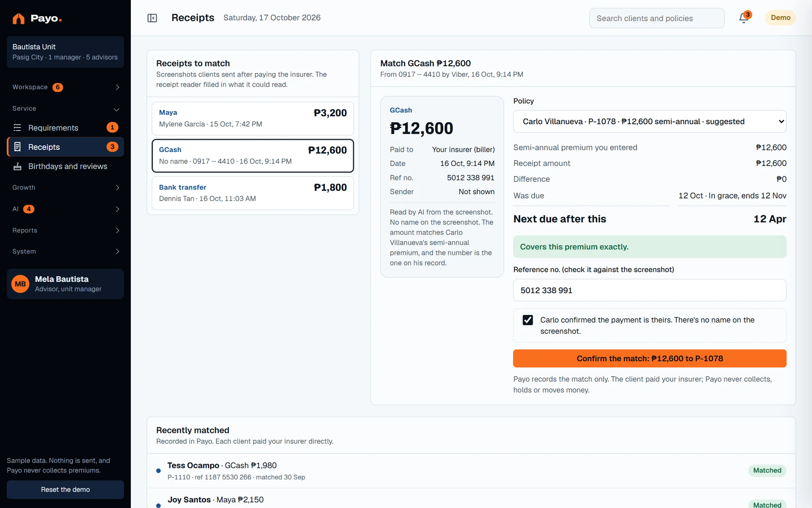Click the Requirements list icon

pos(17,127)
